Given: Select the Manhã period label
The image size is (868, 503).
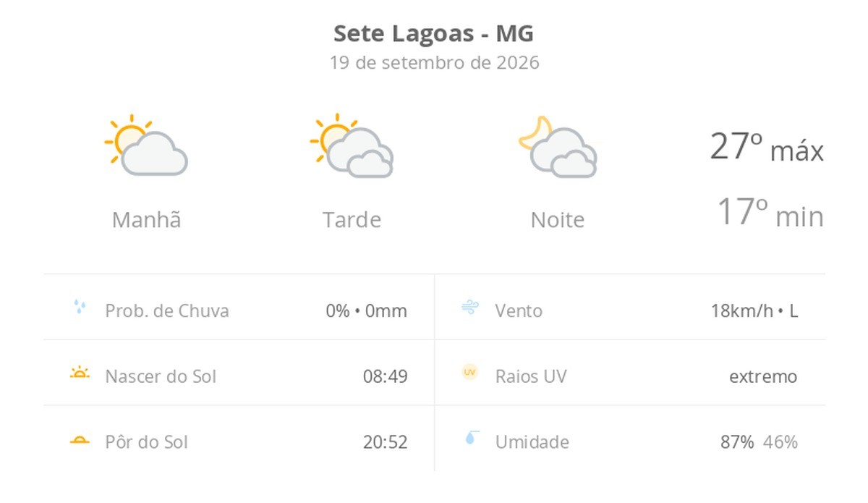Looking at the screenshot, I should coord(146,219).
